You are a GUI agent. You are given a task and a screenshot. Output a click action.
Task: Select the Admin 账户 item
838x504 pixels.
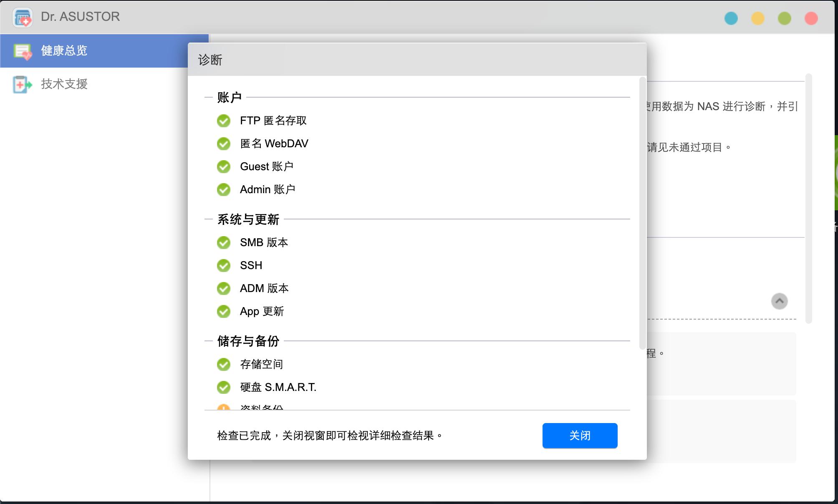pos(268,190)
